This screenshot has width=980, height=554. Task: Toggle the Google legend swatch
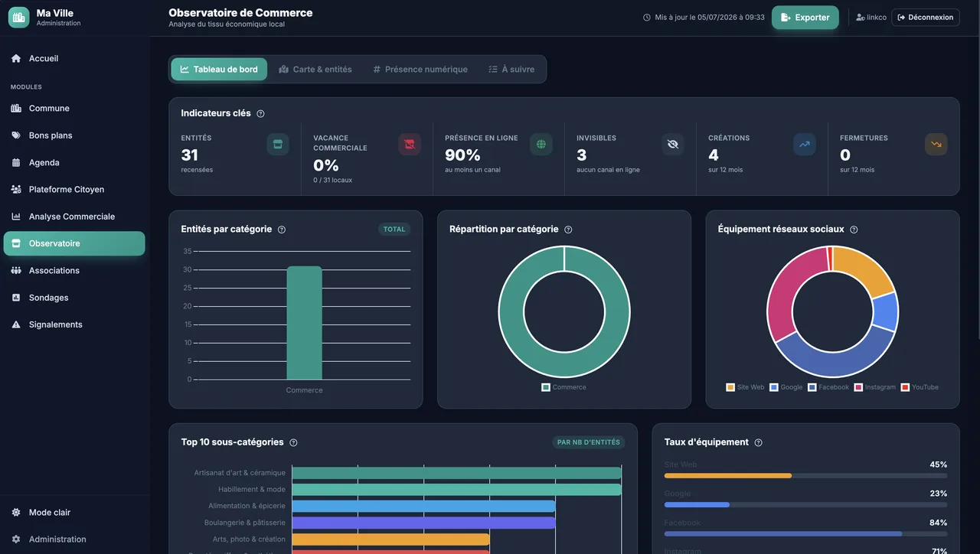(x=774, y=387)
